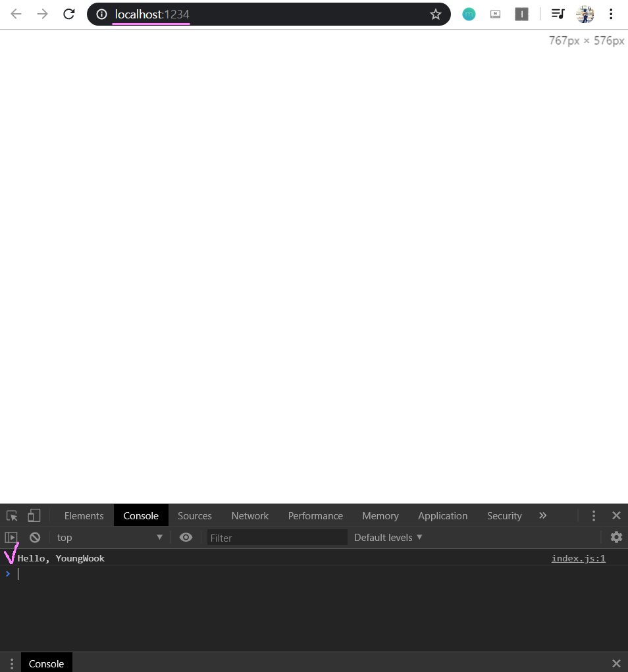Image resolution: width=628 pixels, height=672 pixels.
Task: Open the Application tab
Action: pos(443,515)
